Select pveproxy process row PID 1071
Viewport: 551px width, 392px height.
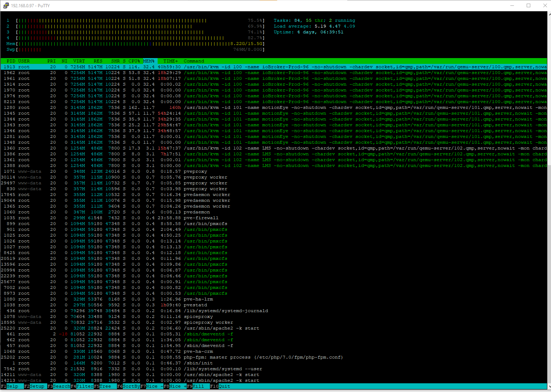(274, 171)
